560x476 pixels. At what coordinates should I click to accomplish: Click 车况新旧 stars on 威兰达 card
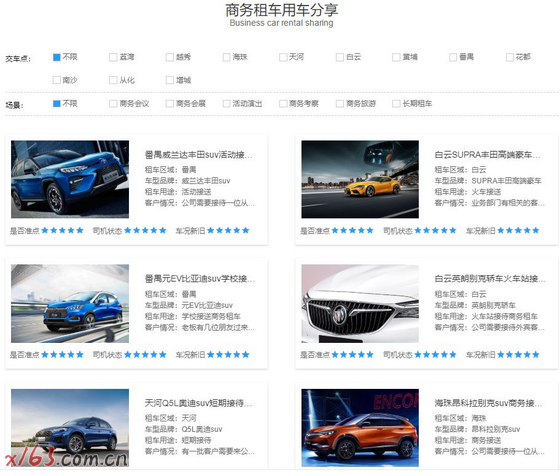228,231
